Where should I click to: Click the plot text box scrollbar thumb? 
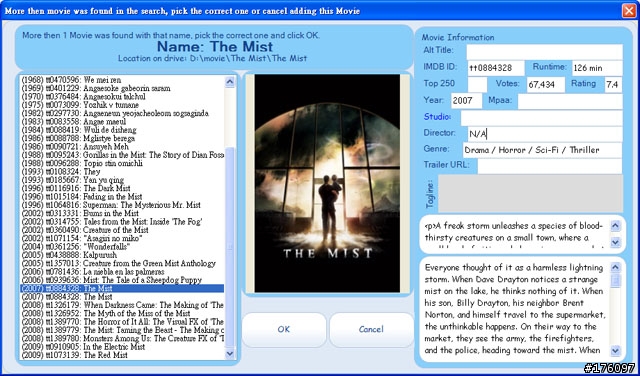point(615,280)
